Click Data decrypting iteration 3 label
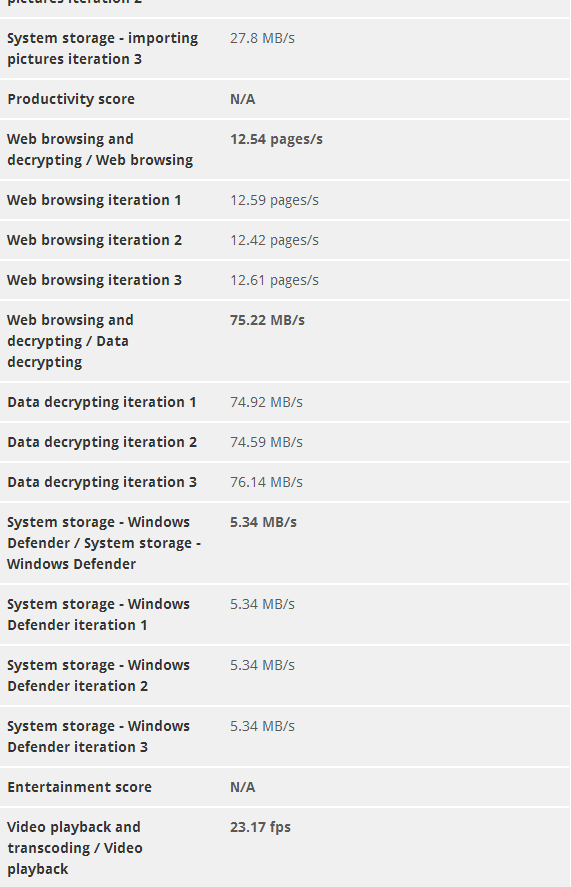 tap(102, 482)
